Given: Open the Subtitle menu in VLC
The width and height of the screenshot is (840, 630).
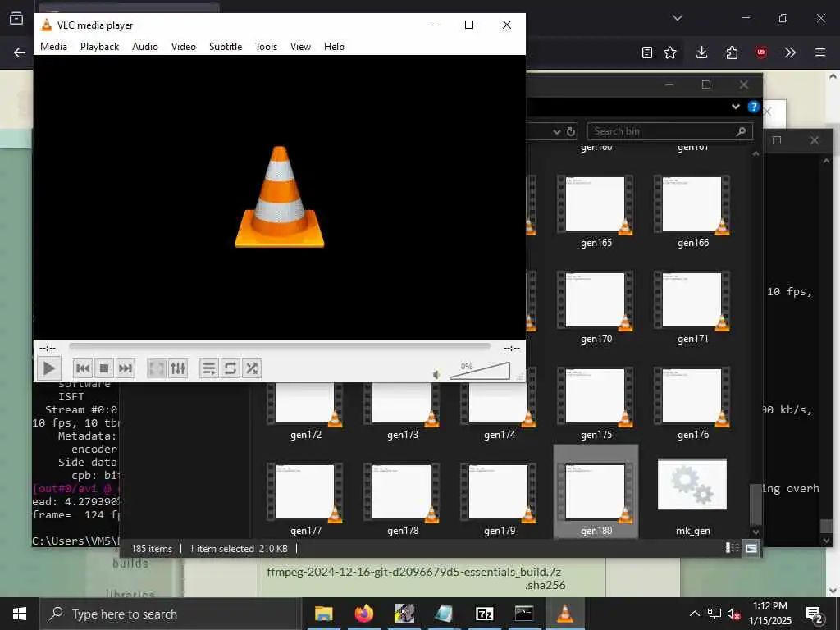Looking at the screenshot, I should click(226, 47).
